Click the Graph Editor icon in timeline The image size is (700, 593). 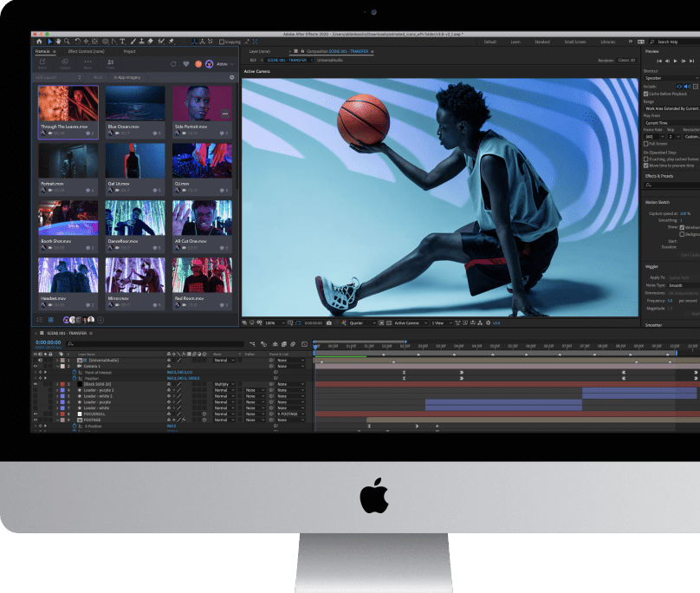pos(304,344)
